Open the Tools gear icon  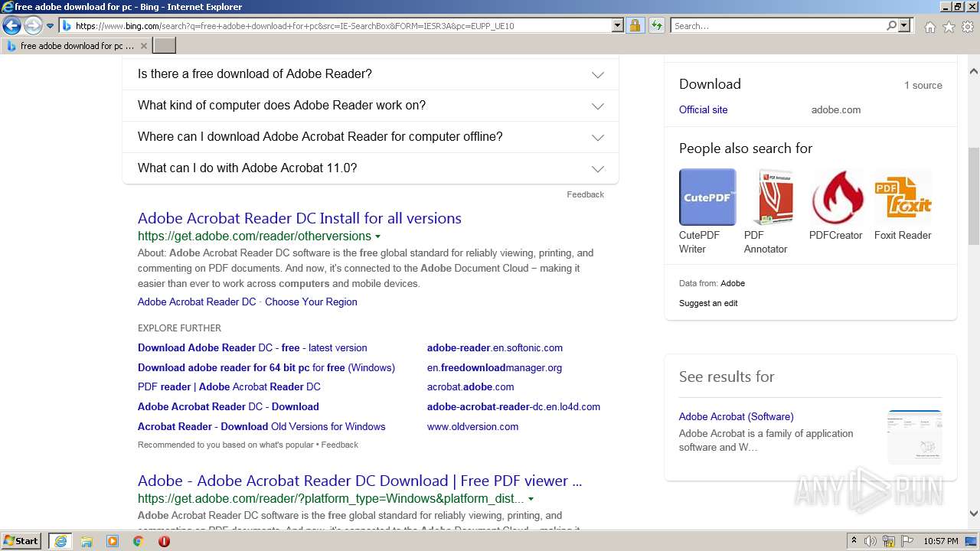(x=968, y=27)
